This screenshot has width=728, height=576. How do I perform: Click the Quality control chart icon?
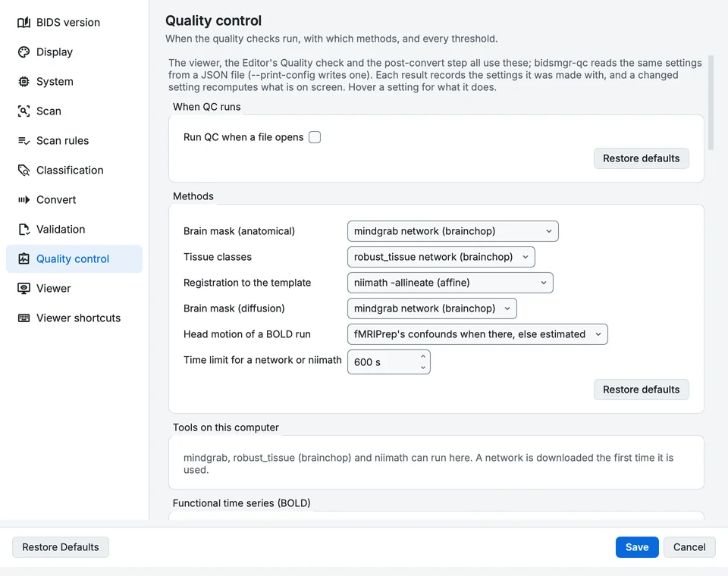click(24, 259)
